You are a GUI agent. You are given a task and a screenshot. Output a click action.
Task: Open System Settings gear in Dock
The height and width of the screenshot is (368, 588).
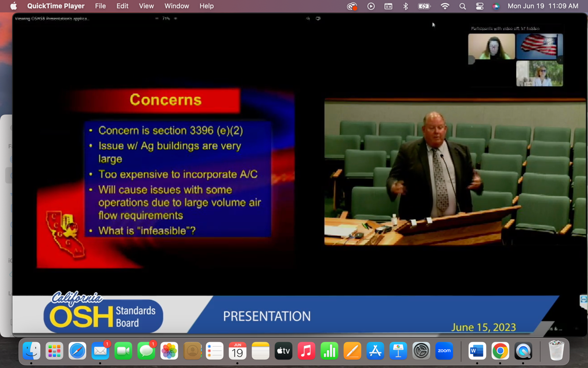pos(421,351)
